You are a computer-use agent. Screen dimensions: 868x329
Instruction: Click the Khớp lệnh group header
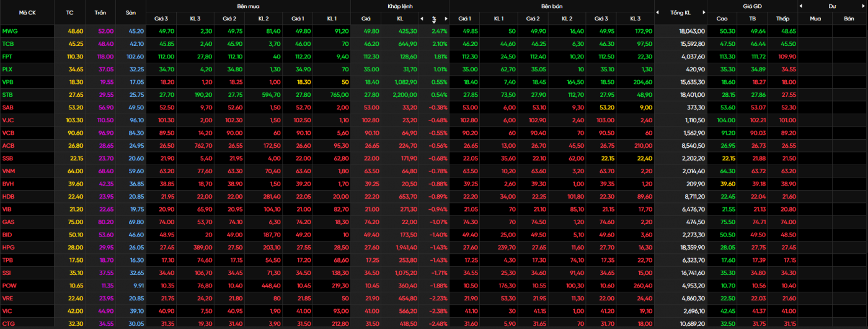(x=399, y=6)
